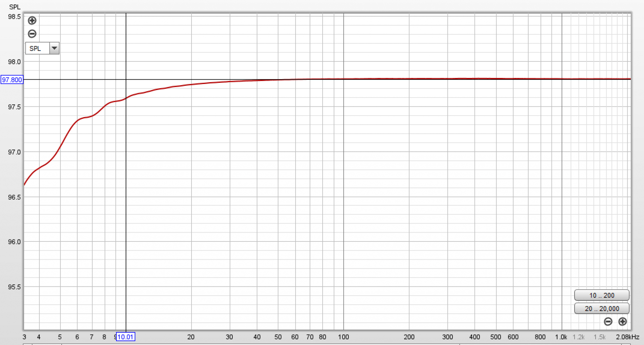
Task: Select the 97.800 cursor level readout
Action: click(x=12, y=80)
